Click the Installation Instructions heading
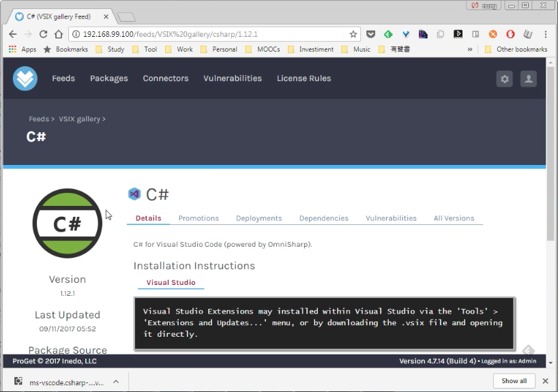558x392 pixels. (x=194, y=266)
